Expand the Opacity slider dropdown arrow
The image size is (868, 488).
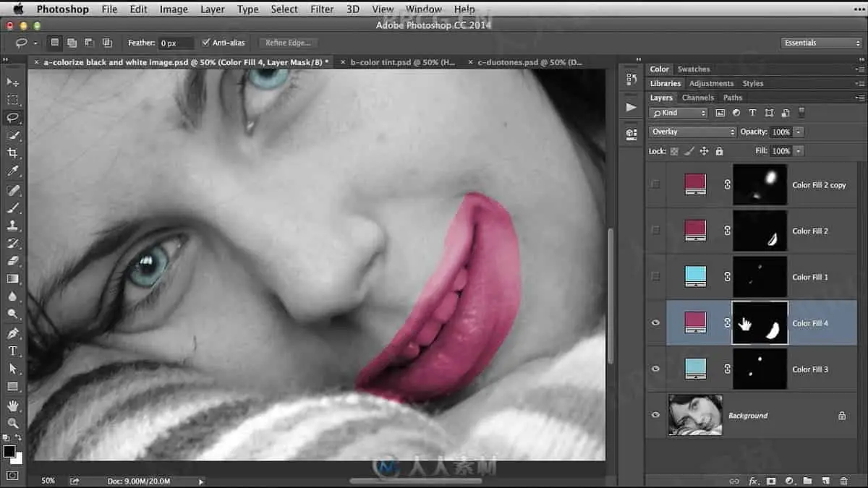(799, 132)
